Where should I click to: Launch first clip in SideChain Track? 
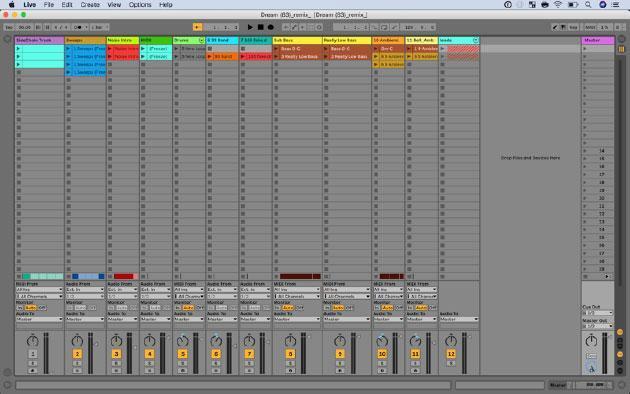pyautogui.click(x=18, y=49)
